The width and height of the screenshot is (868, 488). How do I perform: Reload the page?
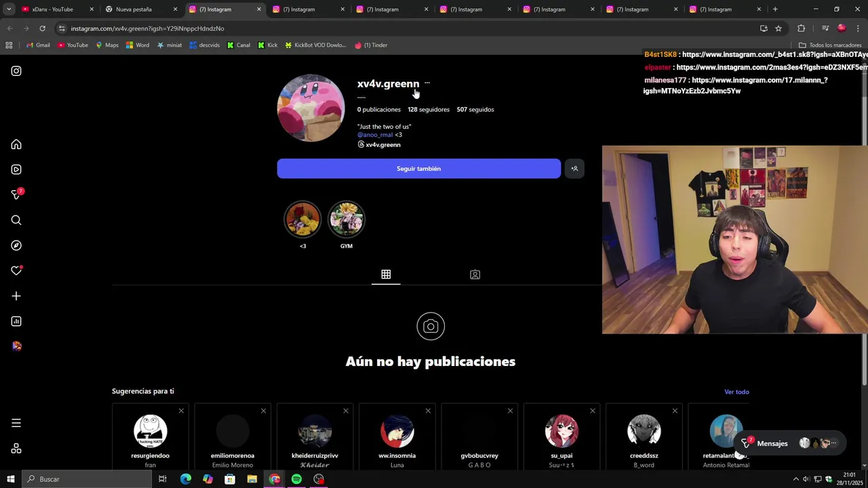tap(42, 28)
